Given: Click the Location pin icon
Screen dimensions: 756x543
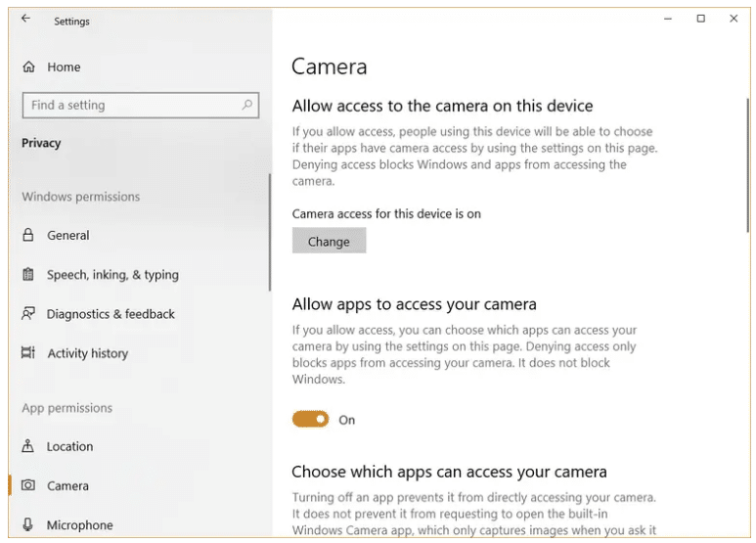Looking at the screenshot, I should (28, 446).
